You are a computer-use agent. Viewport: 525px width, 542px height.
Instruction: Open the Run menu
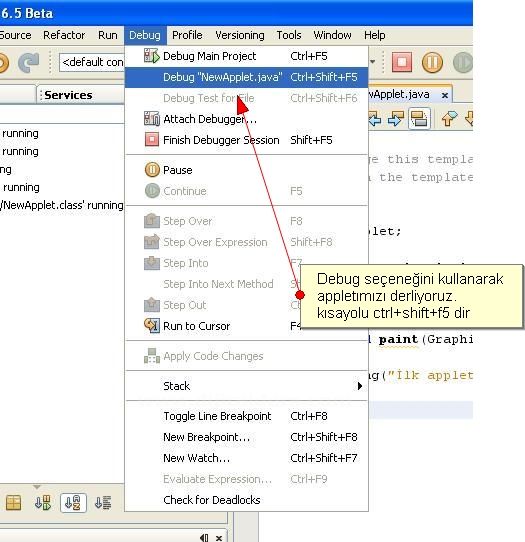107,35
